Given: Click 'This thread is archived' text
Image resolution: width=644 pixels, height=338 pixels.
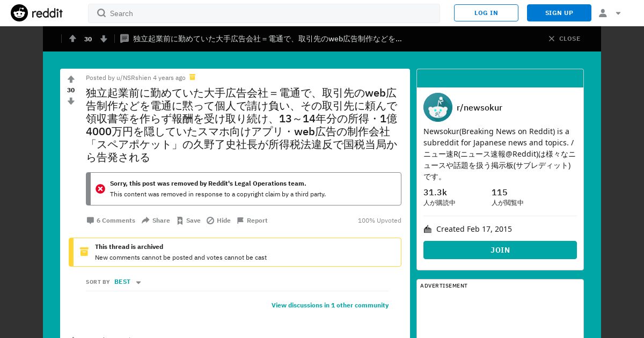Looking at the screenshot, I should pos(129,247).
